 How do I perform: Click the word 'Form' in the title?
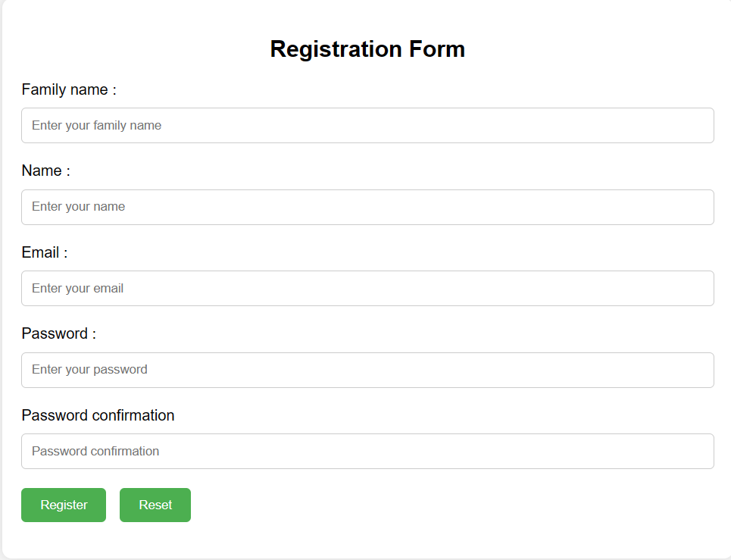tap(437, 49)
